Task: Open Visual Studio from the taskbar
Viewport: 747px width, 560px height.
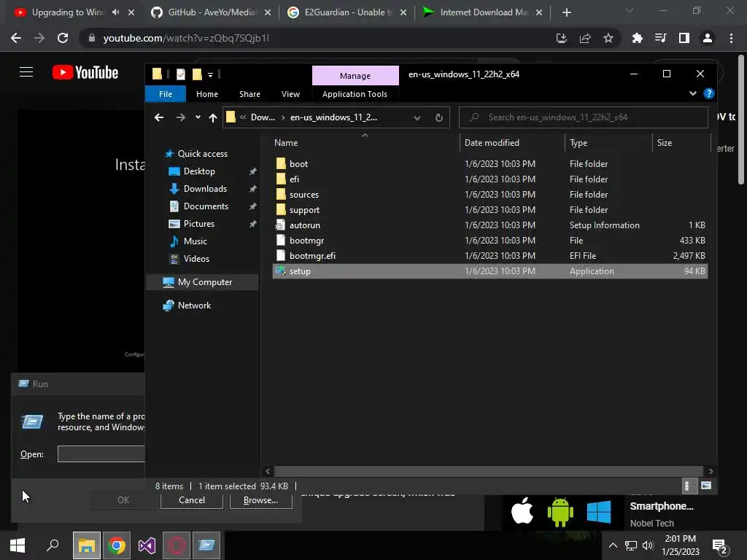Action: [x=147, y=545]
